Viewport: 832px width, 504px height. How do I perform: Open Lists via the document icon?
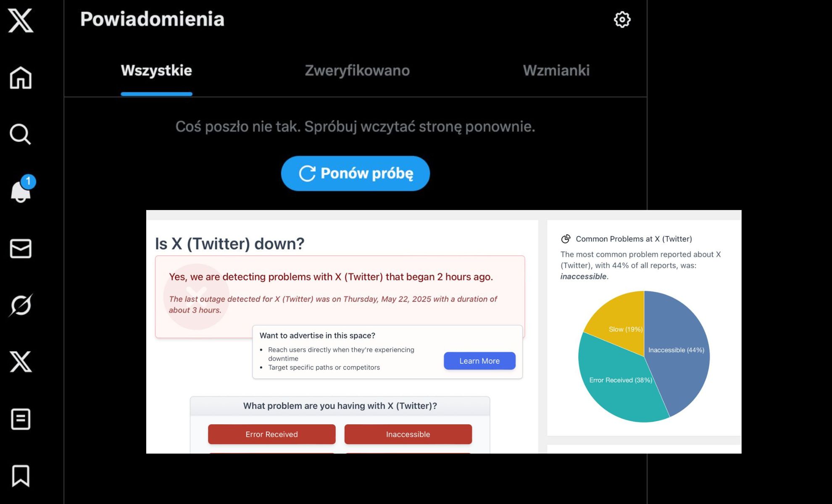[x=21, y=419]
